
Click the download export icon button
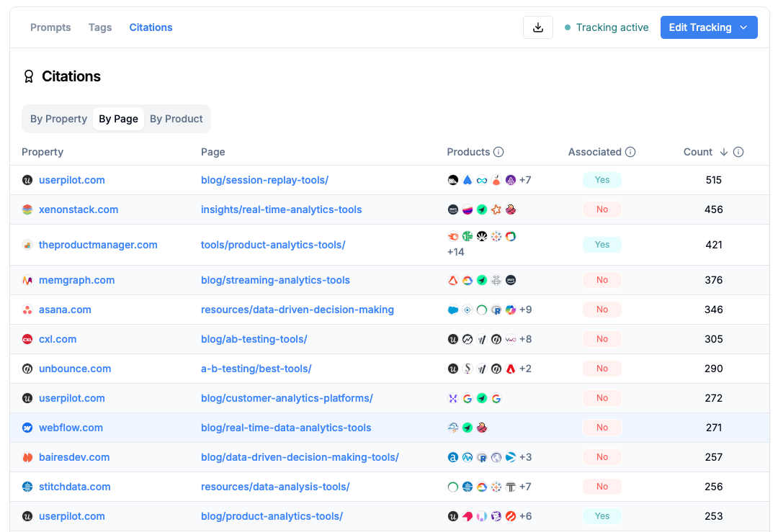pos(537,27)
